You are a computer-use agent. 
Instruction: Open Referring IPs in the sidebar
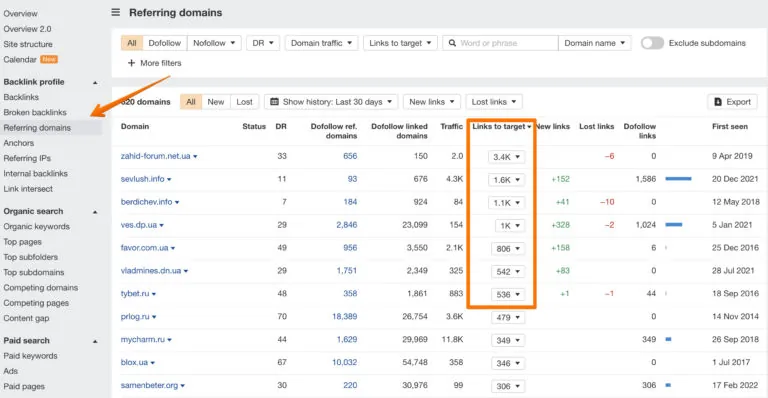pos(27,158)
